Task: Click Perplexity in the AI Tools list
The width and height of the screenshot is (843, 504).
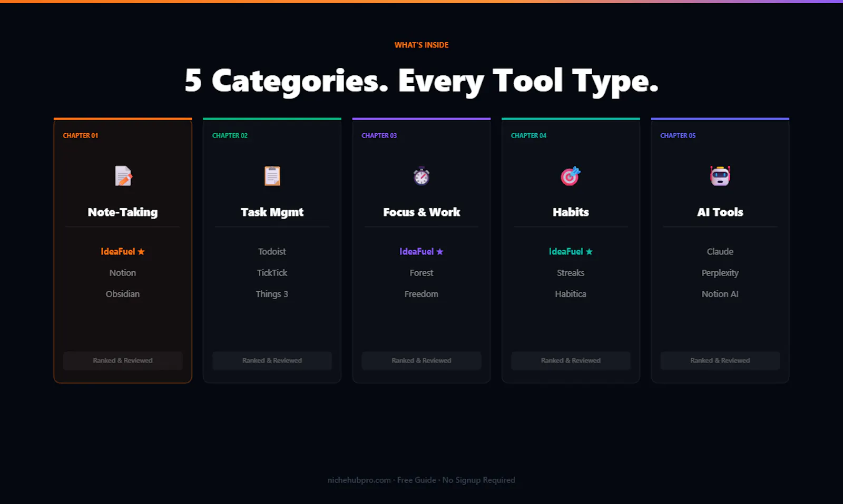Action: click(x=720, y=273)
